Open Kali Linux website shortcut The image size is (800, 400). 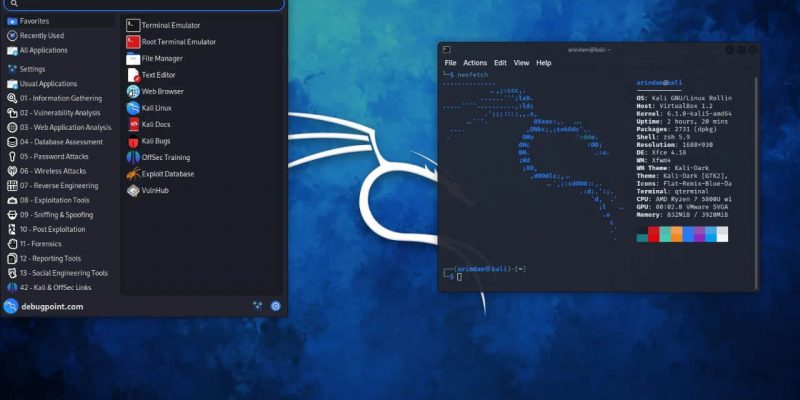[x=149, y=108]
